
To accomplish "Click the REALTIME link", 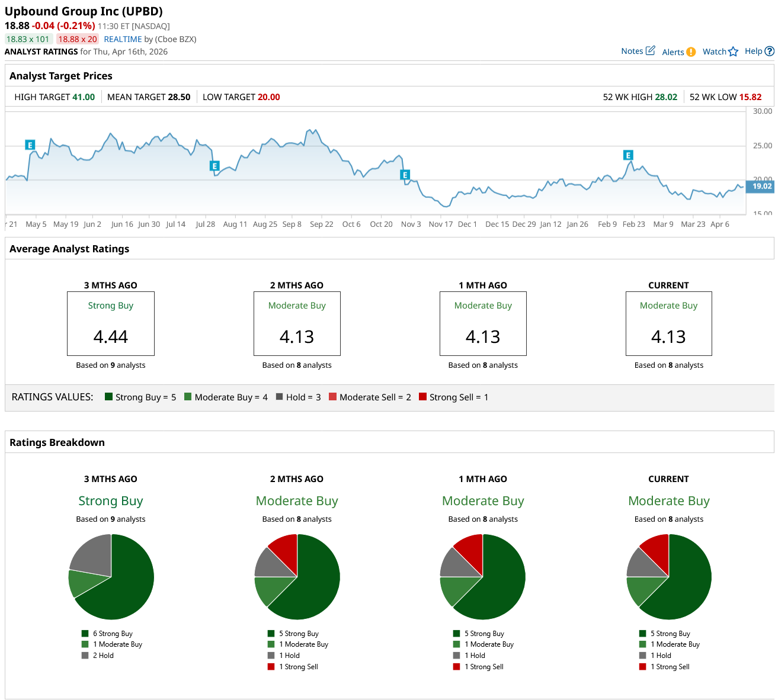I will (123, 39).
